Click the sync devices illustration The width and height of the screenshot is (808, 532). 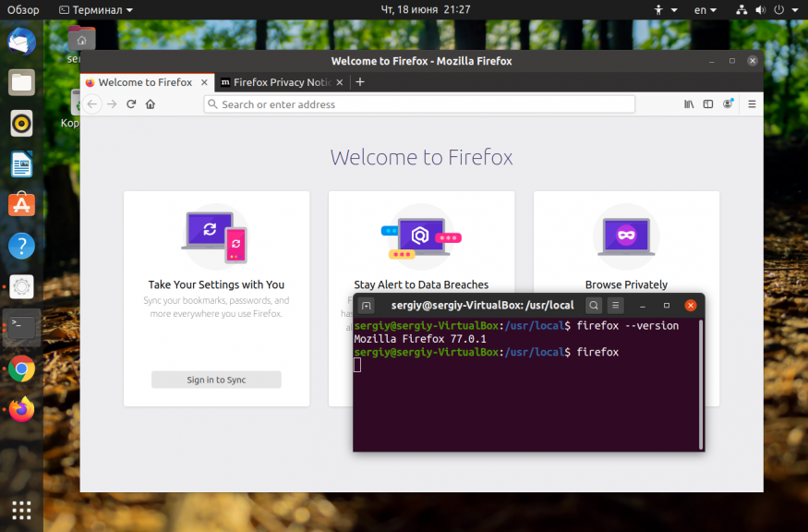click(x=215, y=236)
